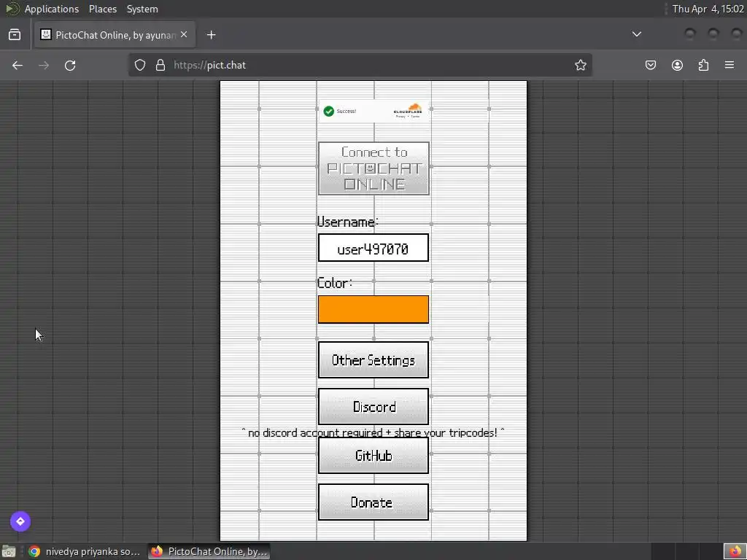
Task: Click the show desktop icon in the taskbar
Action: [9, 551]
